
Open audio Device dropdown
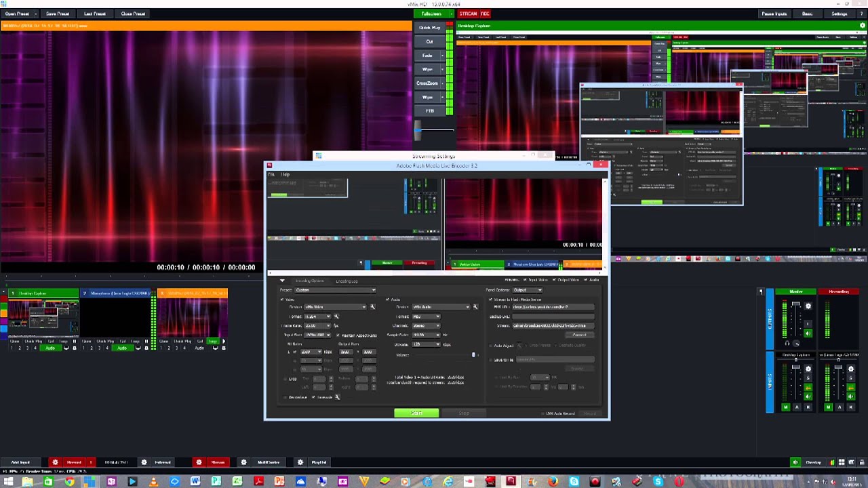pos(441,307)
